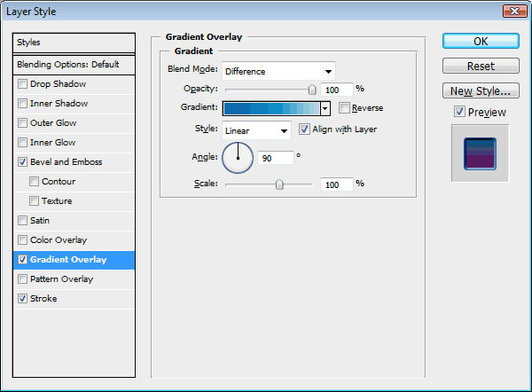Uncheck the Gradient Overlay checkbox
The height and width of the screenshot is (392, 532).
point(22,260)
